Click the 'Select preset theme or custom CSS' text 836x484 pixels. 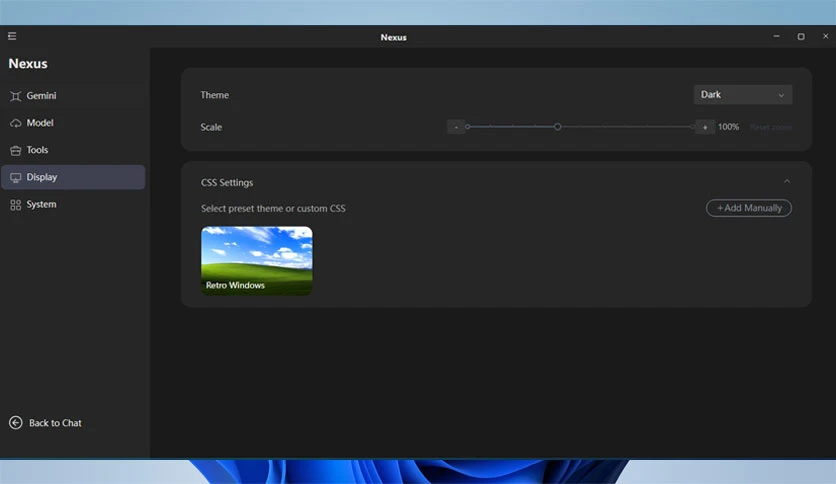[273, 208]
